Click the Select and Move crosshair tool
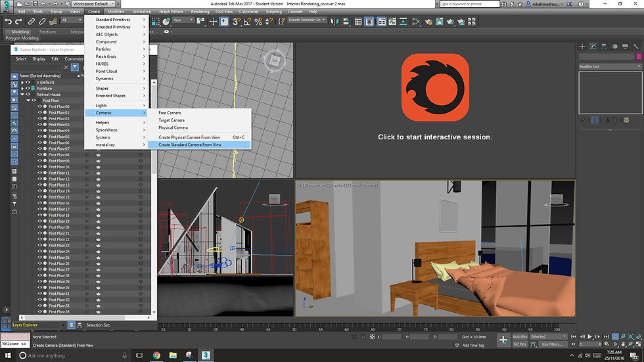This screenshot has height=362, width=644. coord(213,21)
